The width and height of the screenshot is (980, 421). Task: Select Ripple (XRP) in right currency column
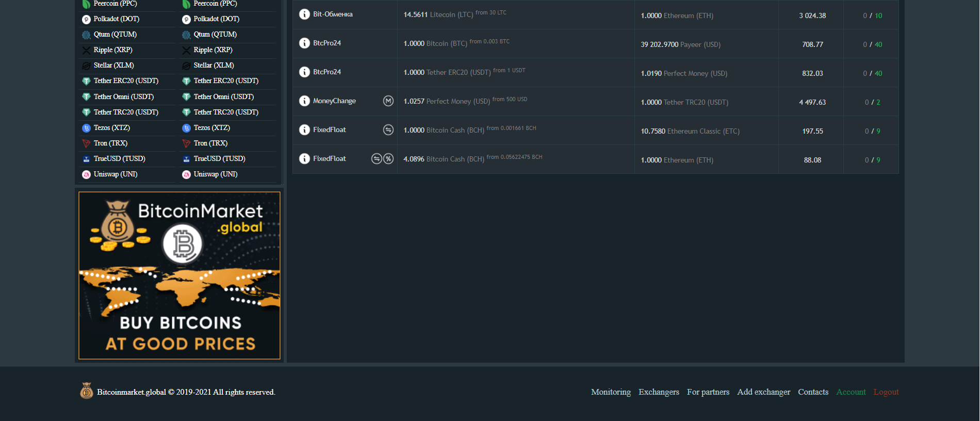coord(213,50)
